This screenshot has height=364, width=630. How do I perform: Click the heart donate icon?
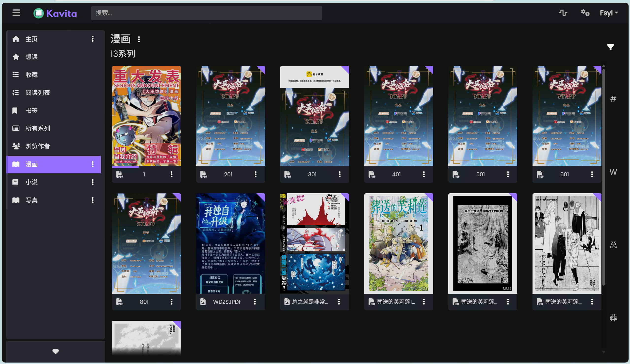coord(55,351)
